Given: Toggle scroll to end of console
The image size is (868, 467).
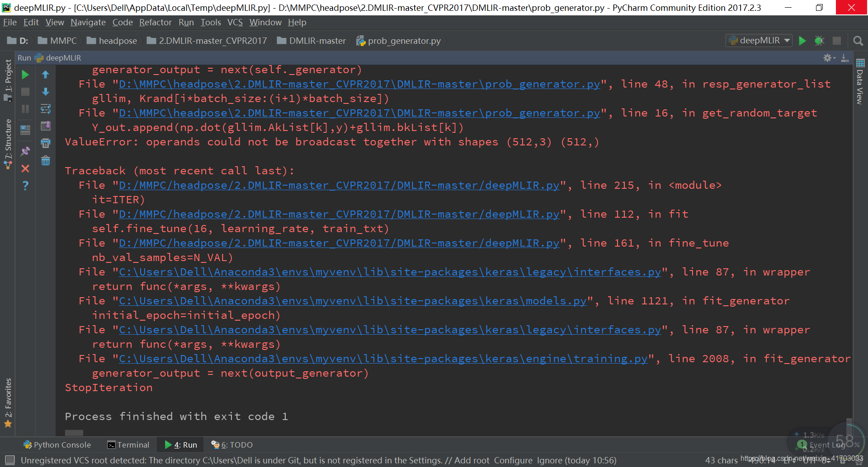Looking at the screenshot, I should point(46,126).
